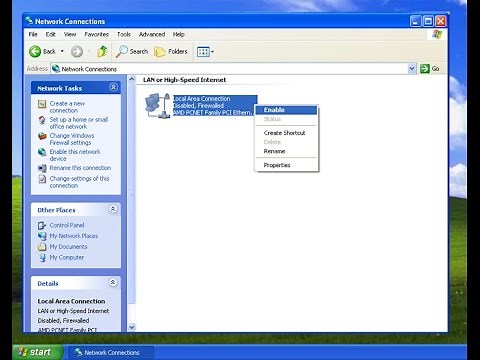Viewport: 480px width, 360px height.
Task: Click the home network setup icon
Action: pos(42,120)
